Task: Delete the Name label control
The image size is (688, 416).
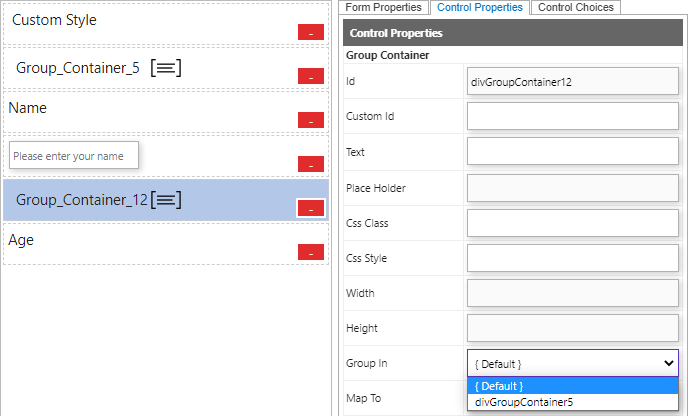Action: pos(310,120)
